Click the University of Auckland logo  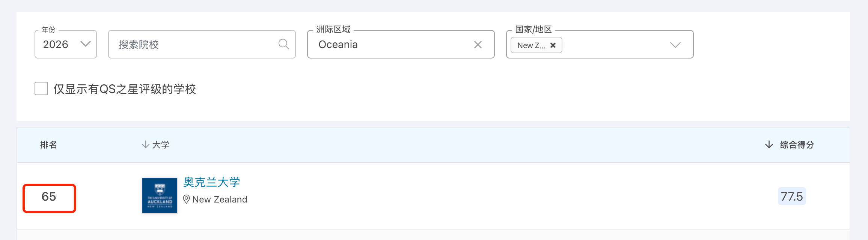tap(160, 195)
